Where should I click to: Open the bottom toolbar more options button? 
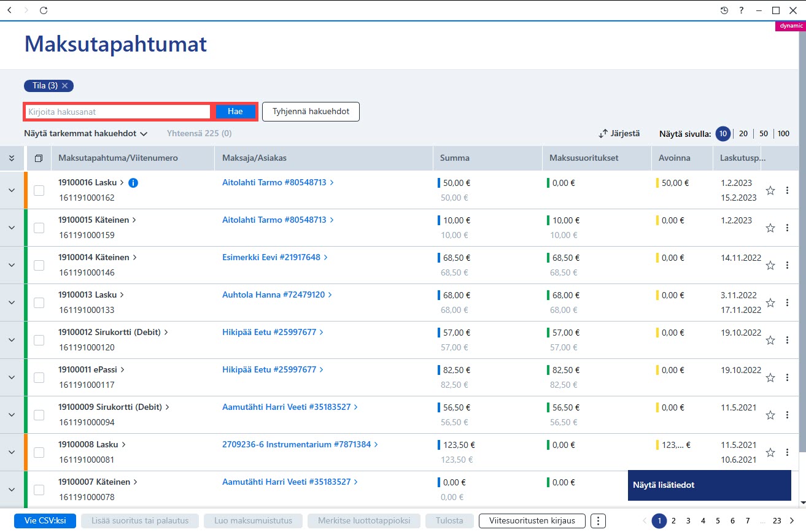598,520
